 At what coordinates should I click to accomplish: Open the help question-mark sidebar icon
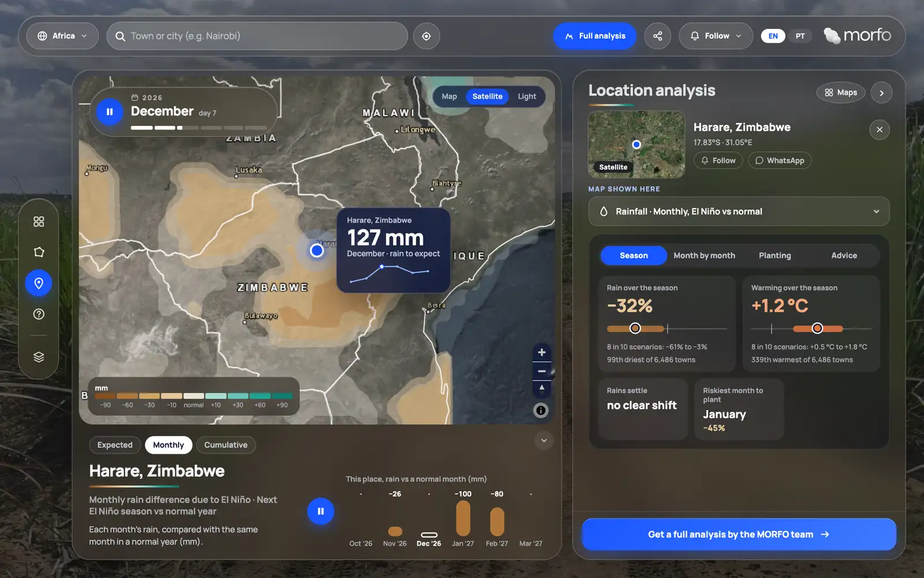39,314
